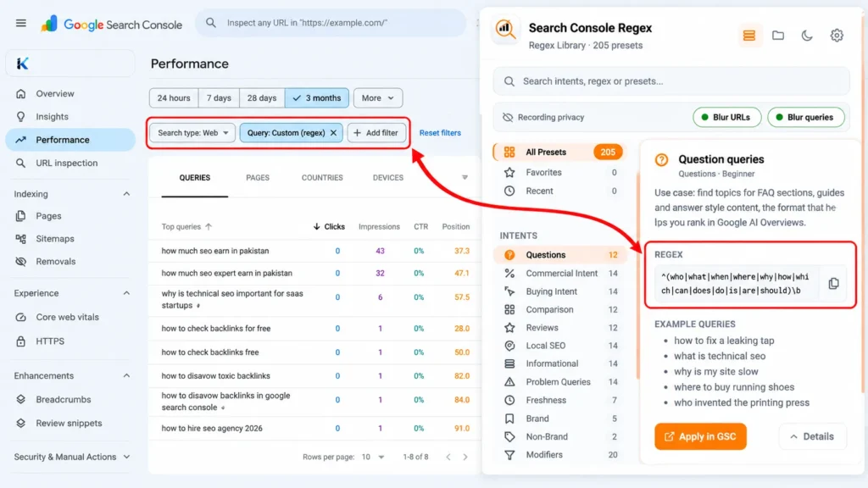Click the Search intents, regex or presets field
Screen dimensions: 868x488
point(671,81)
